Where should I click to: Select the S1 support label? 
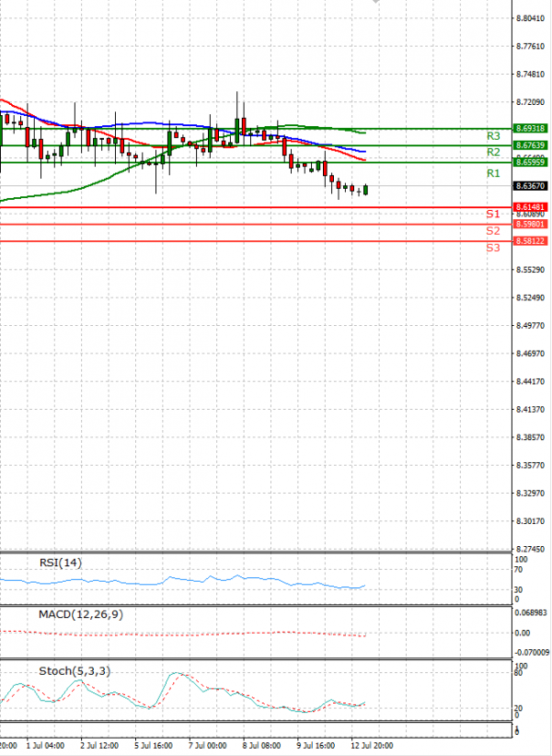point(493,214)
